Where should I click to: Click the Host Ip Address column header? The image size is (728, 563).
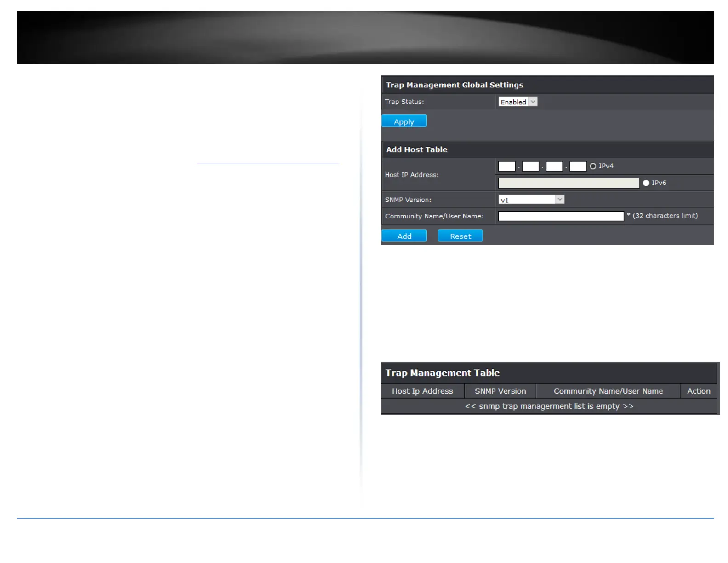click(x=422, y=391)
